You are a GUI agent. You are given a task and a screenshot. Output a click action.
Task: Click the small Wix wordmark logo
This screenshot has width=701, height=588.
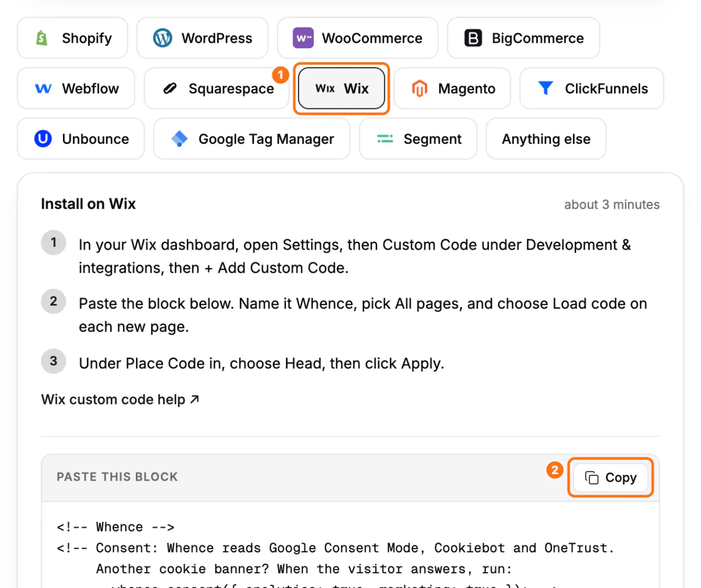(x=325, y=89)
